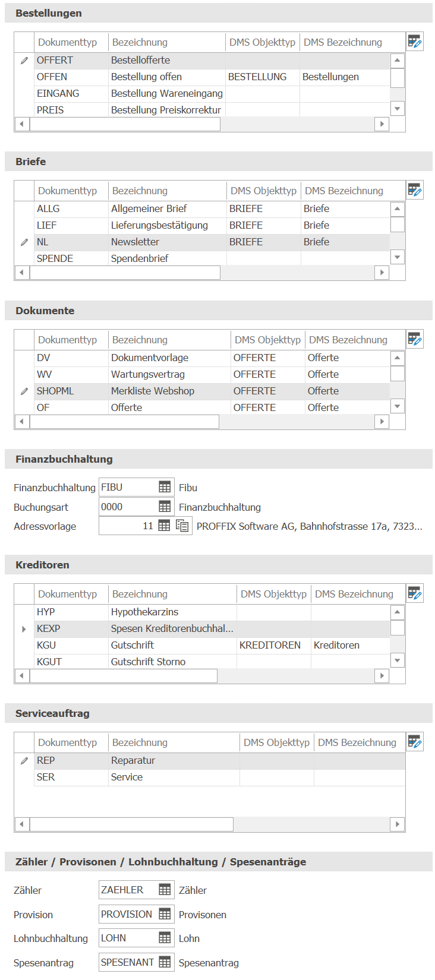The image size is (435, 980).
Task: Click pencil edit marker on REP row
Action: 24,760
